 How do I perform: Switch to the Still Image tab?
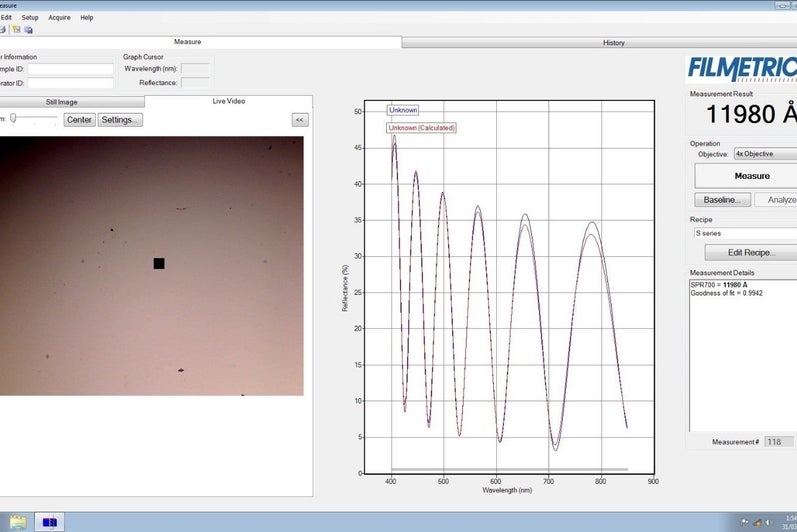61,101
